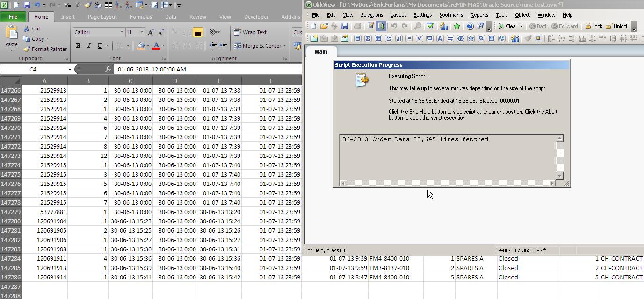Screen dimensions: 644x299
Task: Decrease indent in Alignment group
Action: 213,45
